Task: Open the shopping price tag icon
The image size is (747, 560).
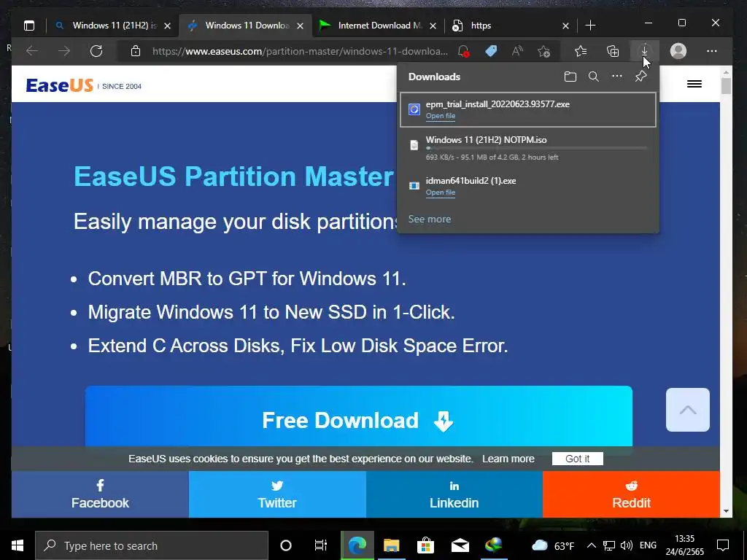Action: point(491,51)
